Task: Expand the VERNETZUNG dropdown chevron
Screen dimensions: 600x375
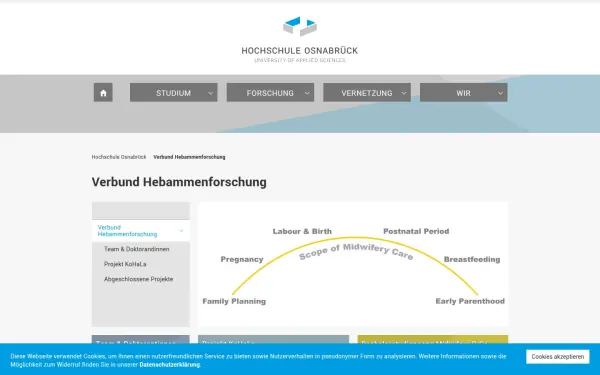Action: (404, 93)
